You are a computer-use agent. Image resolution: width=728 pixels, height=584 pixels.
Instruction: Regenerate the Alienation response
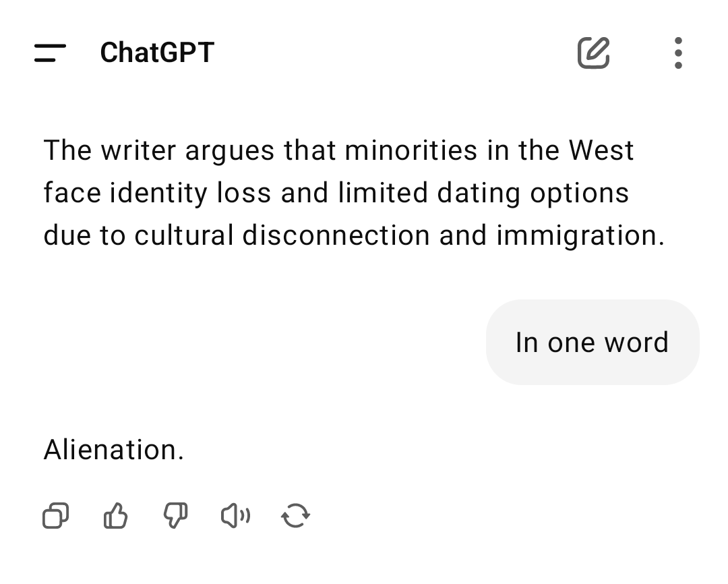coord(296,516)
